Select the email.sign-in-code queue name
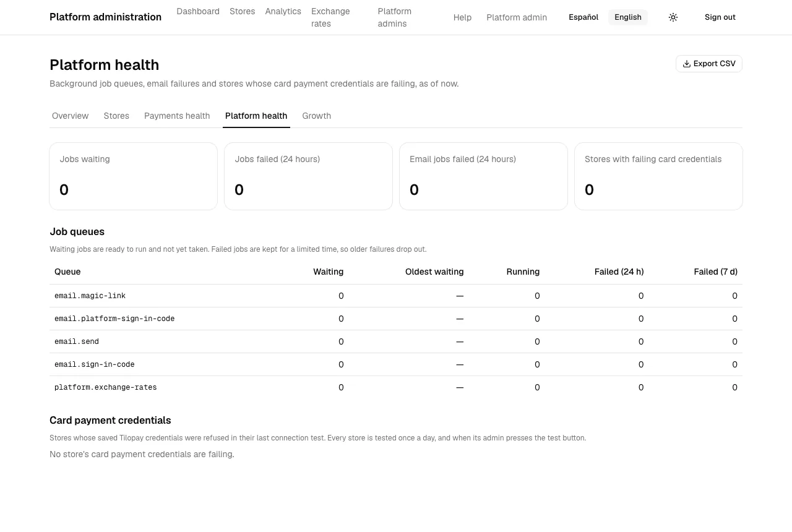Screen dimensions: 792x532 pyautogui.click(x=95, y=364)
